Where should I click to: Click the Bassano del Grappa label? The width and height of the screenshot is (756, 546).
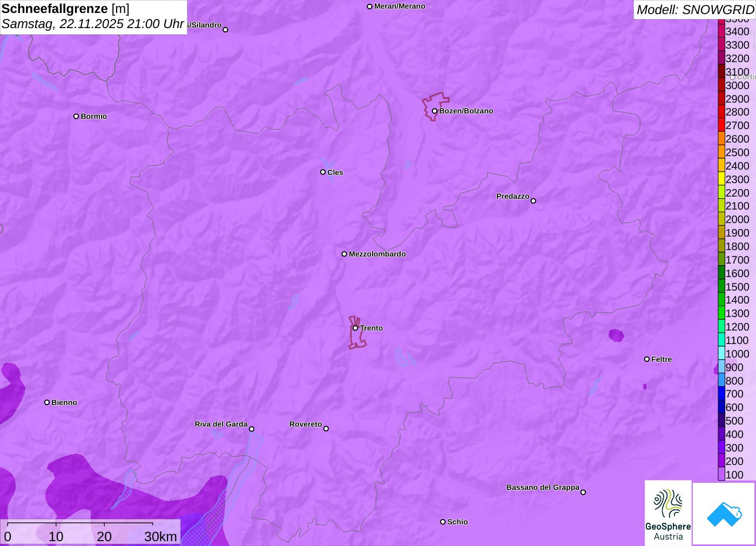[x=543, y=487]
